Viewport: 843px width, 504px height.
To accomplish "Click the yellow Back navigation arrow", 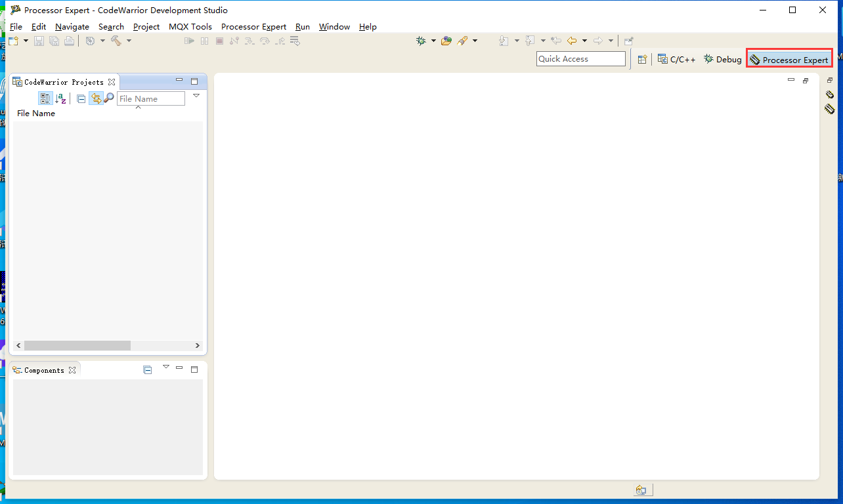I will point(572,41).
